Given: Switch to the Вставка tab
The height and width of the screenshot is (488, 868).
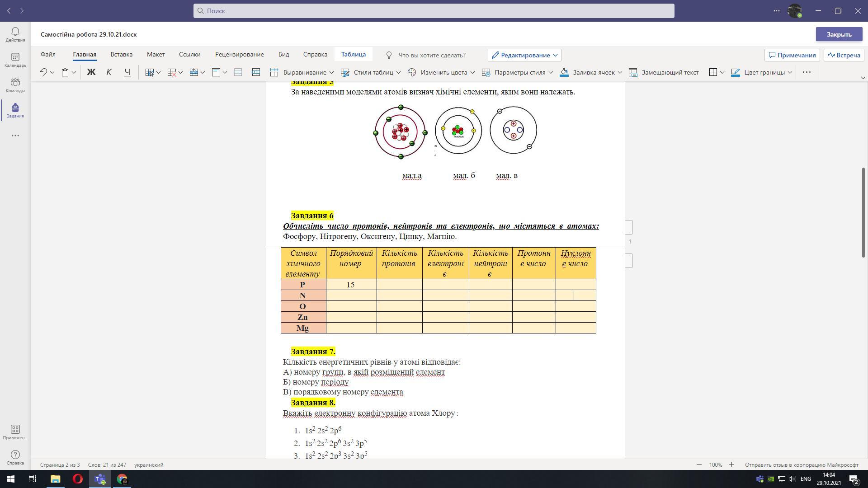Looking at the screenshot, I should pos(121,54).
